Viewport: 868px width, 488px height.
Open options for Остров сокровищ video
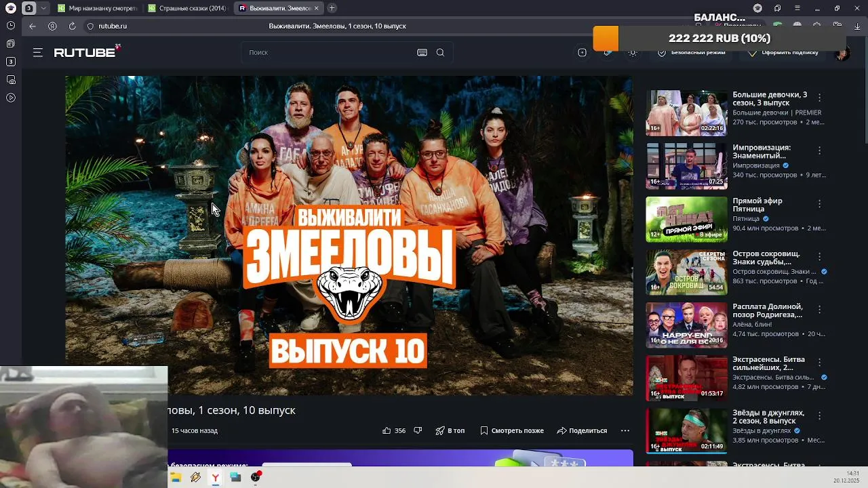[819, 256]
